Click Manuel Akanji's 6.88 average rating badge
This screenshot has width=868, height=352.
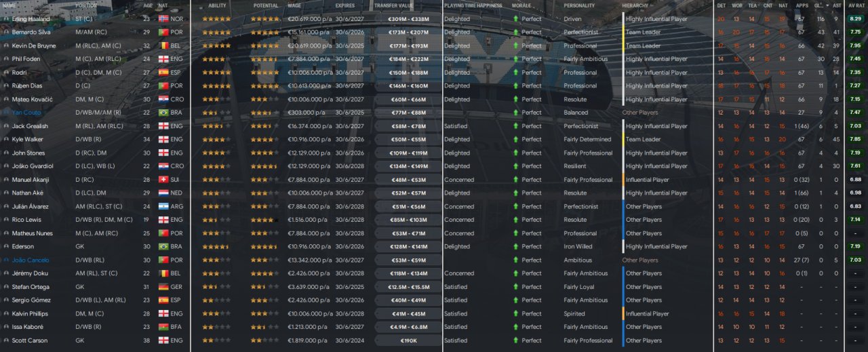pyautogui.click(x=856, y=180)
